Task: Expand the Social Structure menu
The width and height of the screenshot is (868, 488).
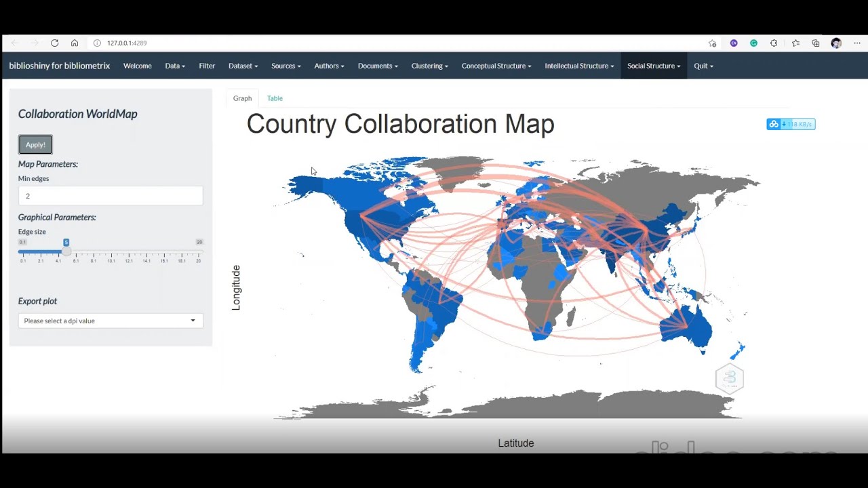Action: tap(654, 66)
